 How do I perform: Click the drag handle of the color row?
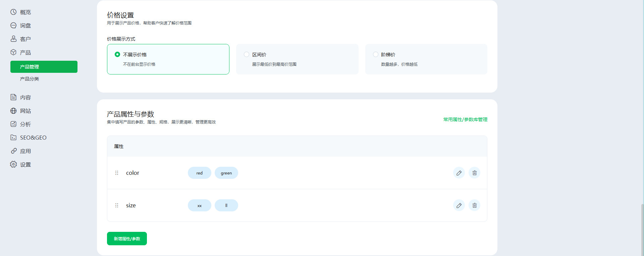point(117,173)
